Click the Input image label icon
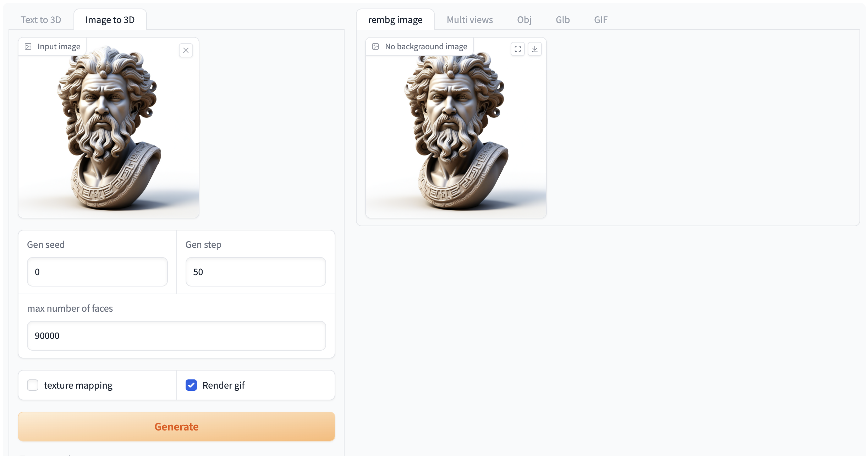868x456 pixels. tap(28, 46)
